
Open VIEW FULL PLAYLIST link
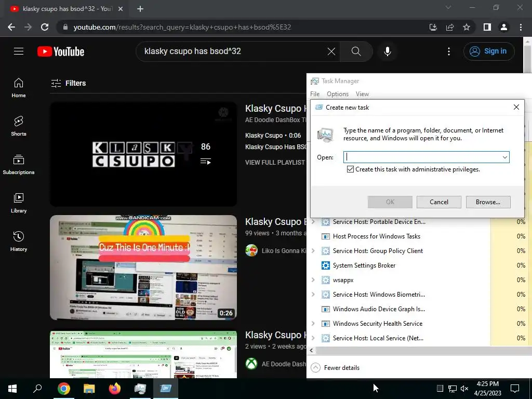(x=275, y=163)
